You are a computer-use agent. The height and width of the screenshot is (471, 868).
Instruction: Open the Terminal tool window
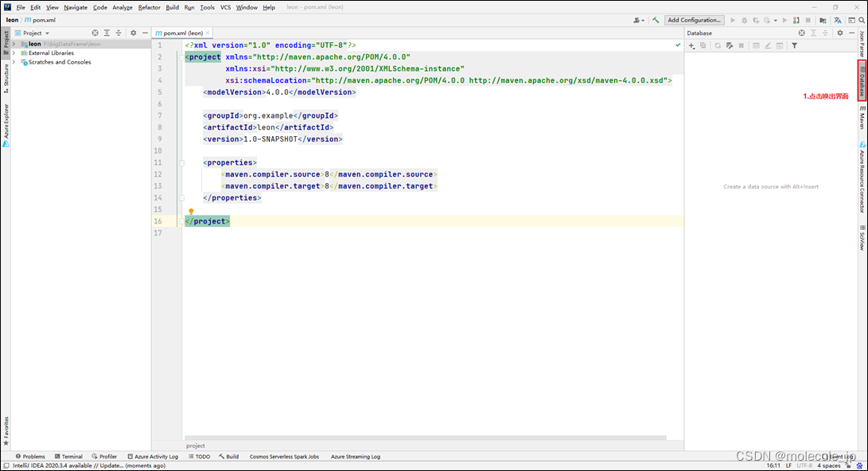coord(68,457)
